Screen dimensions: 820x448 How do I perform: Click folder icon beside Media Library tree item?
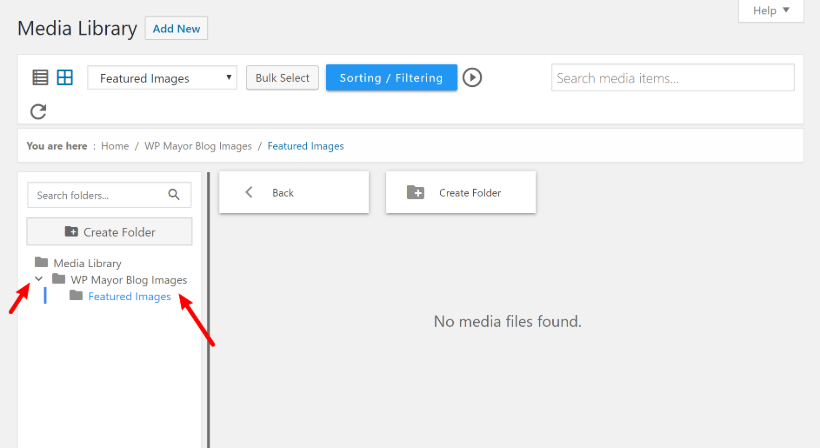41,262
